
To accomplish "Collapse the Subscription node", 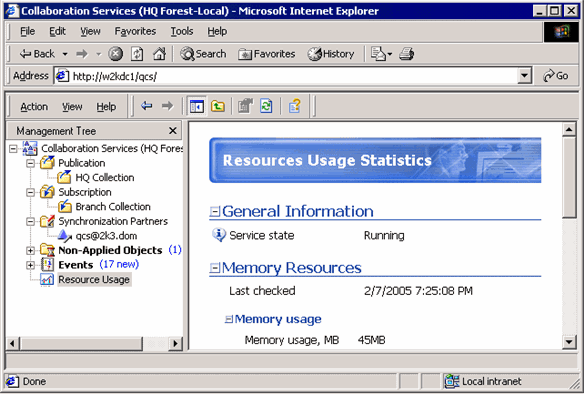I will [31, 193].
